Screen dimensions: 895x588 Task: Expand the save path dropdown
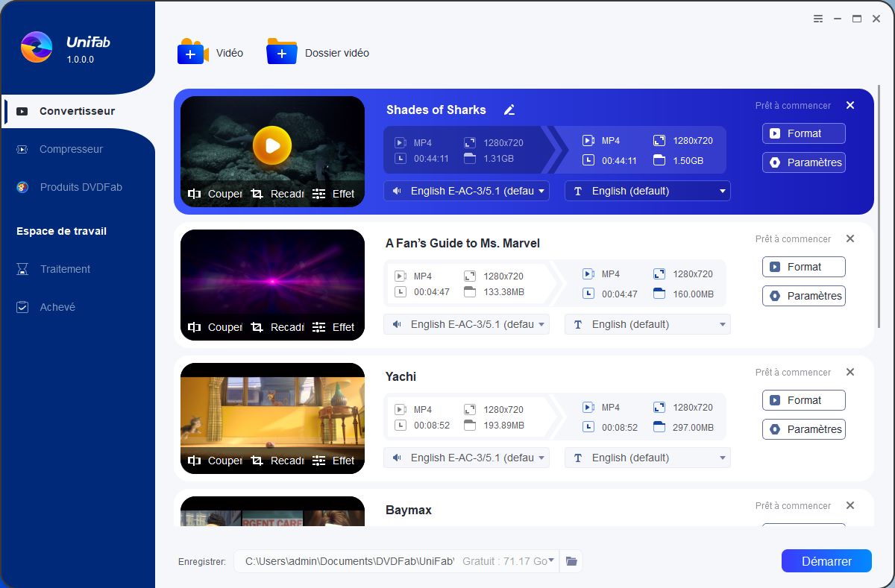(x=551, y=560)
